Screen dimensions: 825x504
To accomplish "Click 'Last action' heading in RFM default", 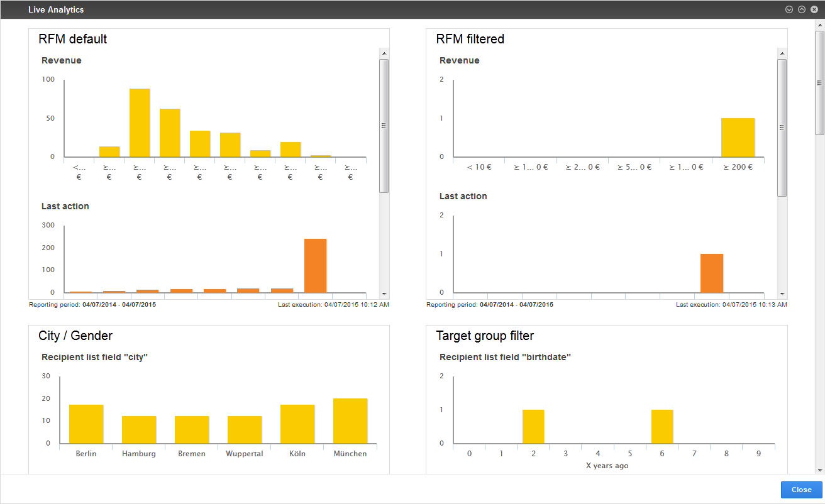I will [65, 206].
